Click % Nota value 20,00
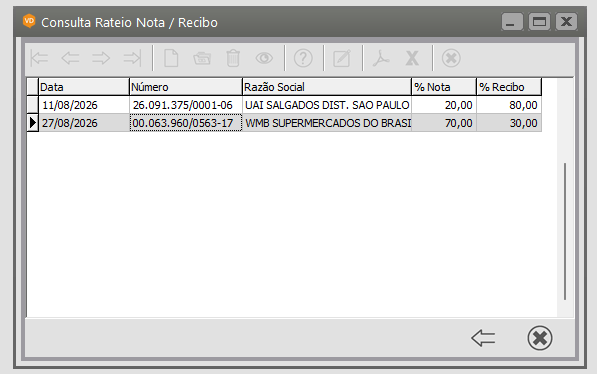597x374 pixels. [444, 105]
